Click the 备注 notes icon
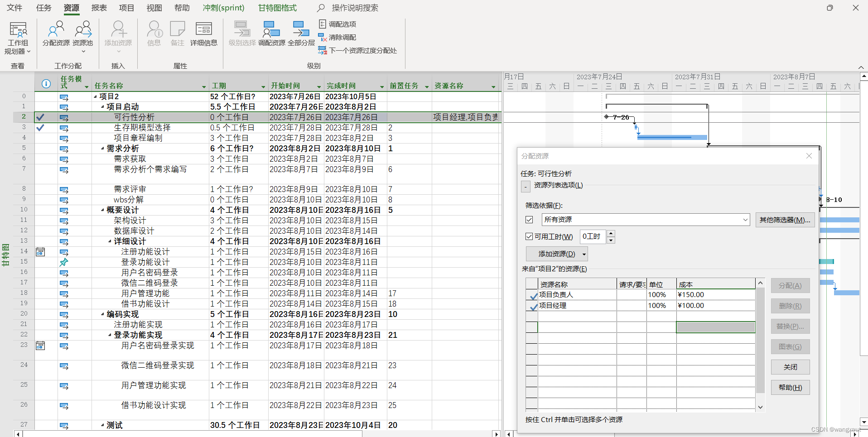Viewport: 868px width, 437px height. point(177,34)
